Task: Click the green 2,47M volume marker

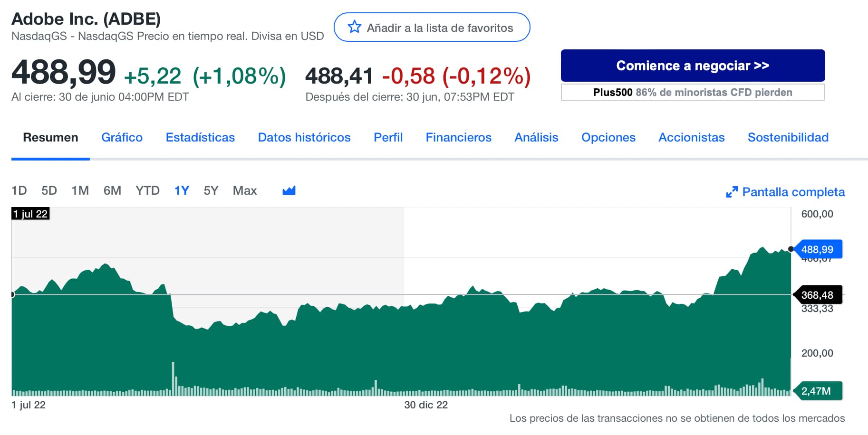Action: 817,391
